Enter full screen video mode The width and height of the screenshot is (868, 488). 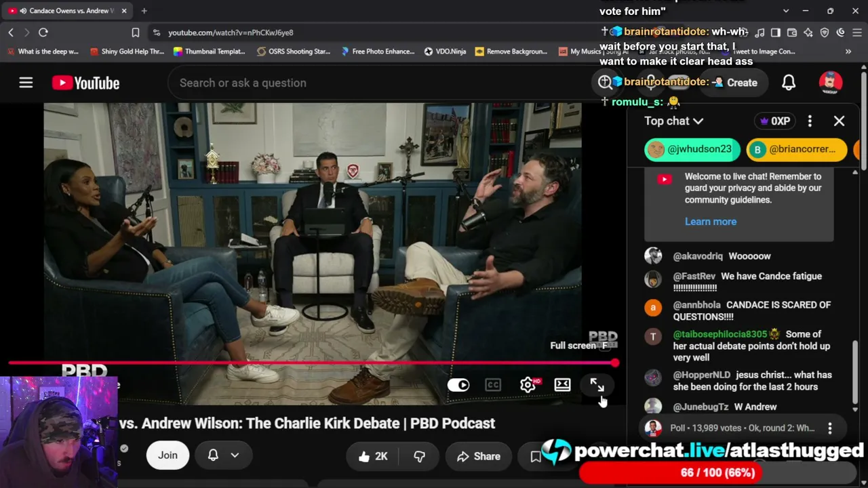click(x=597, y=385)
